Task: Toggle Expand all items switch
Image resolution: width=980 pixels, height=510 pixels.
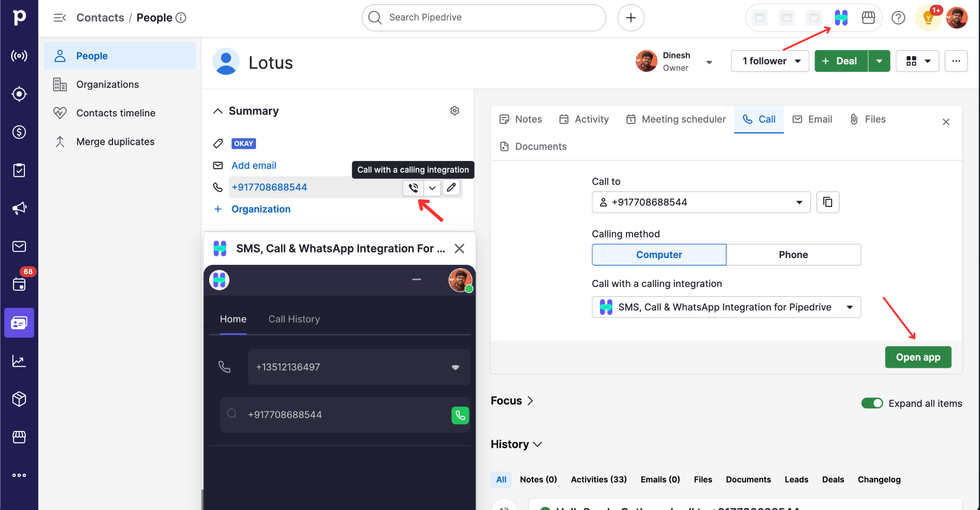Action: [x=872, y=403]
